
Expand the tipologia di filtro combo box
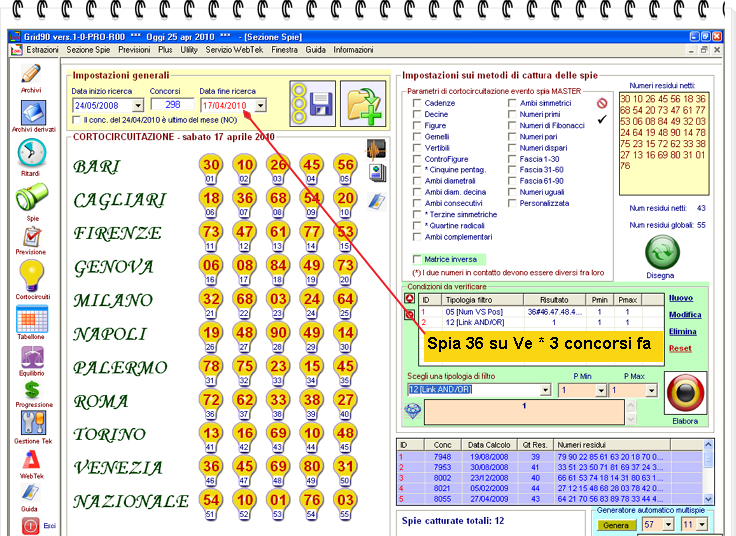point(545,390)
